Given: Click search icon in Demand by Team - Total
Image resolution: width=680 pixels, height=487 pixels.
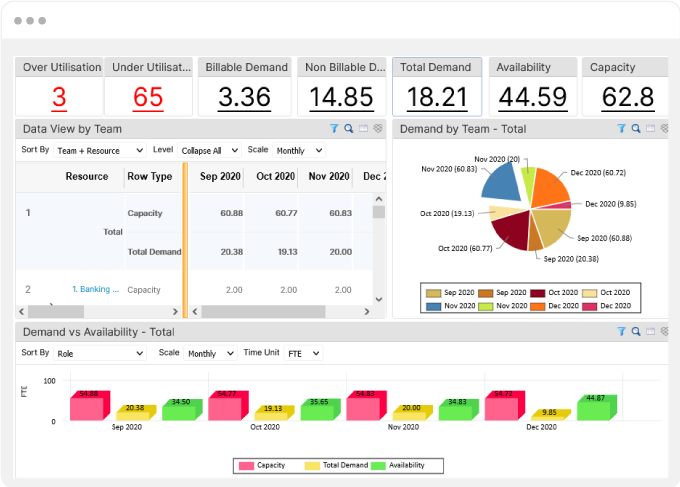Looking at the screenshot, I should [636, 128].
